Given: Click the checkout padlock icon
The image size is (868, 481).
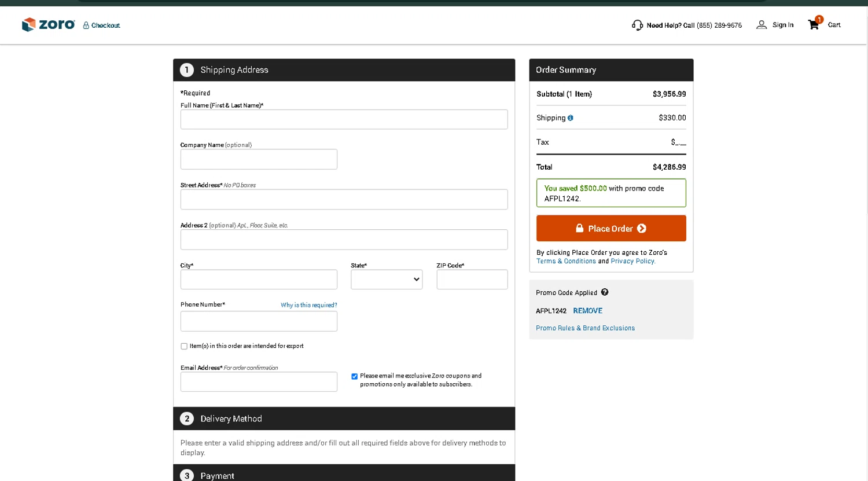Looking at the screenshot, I should click(86, 25).
